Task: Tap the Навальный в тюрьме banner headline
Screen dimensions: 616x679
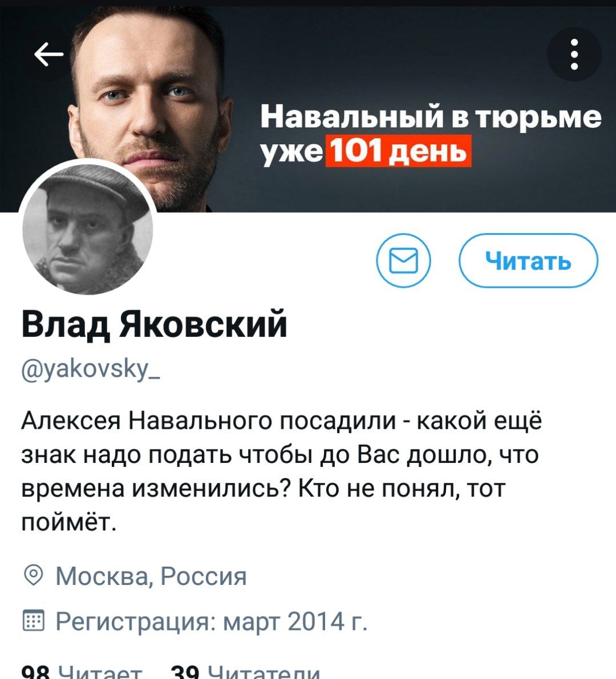Action: pyautogui.click(x=431, y=117)
